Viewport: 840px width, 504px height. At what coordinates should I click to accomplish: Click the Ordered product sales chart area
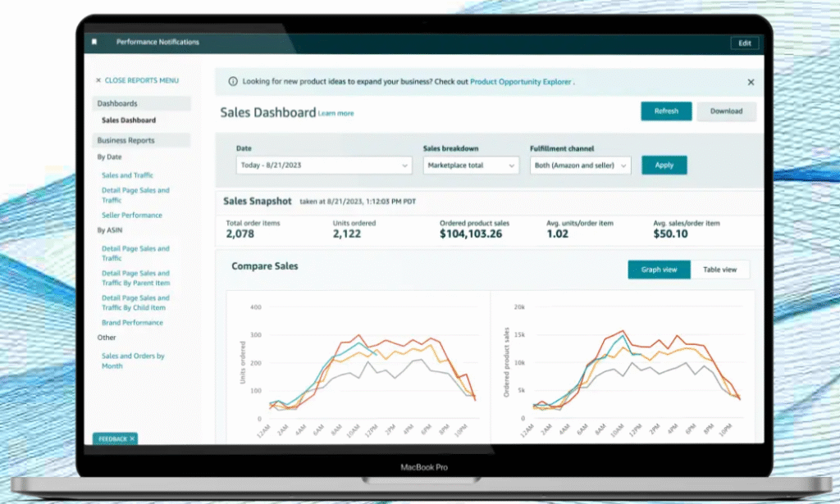tap(623, 366)
